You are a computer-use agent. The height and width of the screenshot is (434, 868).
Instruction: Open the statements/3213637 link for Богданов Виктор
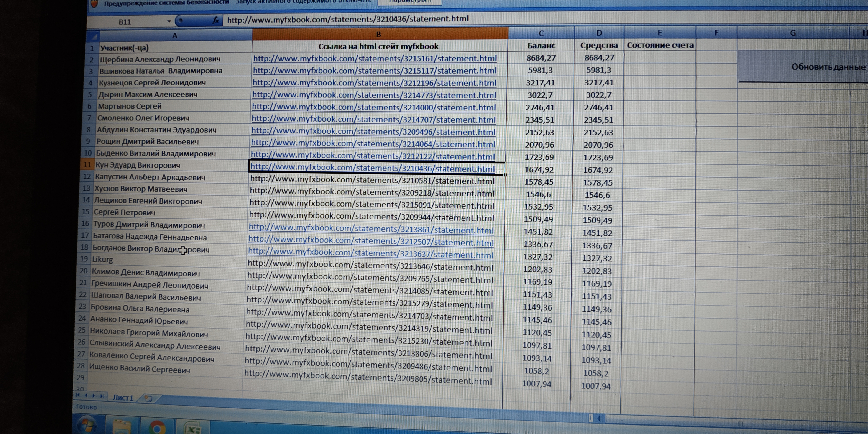[371, 254]
